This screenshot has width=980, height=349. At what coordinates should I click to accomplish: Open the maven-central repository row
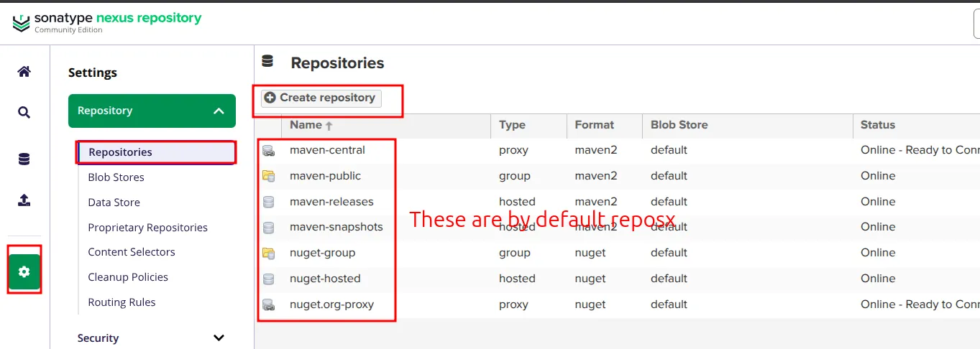click(618, 150)
